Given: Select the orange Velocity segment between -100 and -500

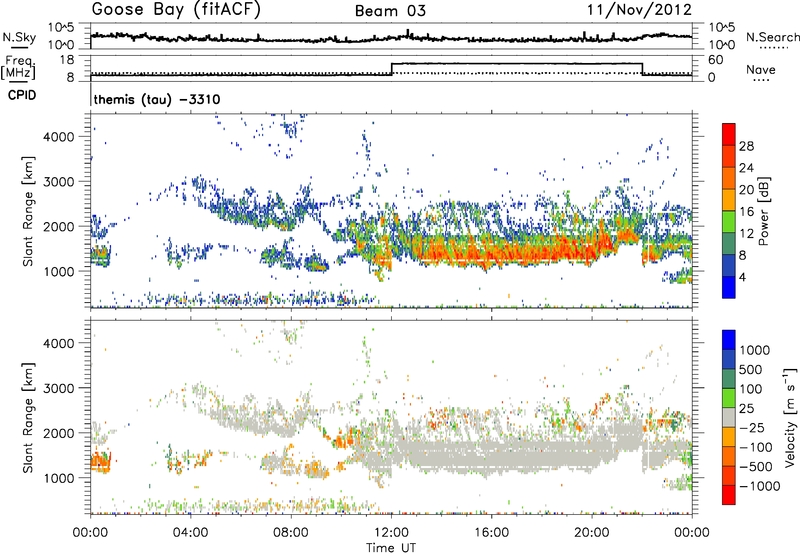Looking at the screenshot, I should point(729,456).
